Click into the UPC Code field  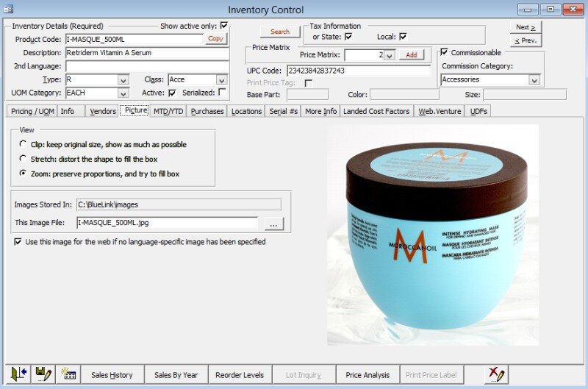358,71
